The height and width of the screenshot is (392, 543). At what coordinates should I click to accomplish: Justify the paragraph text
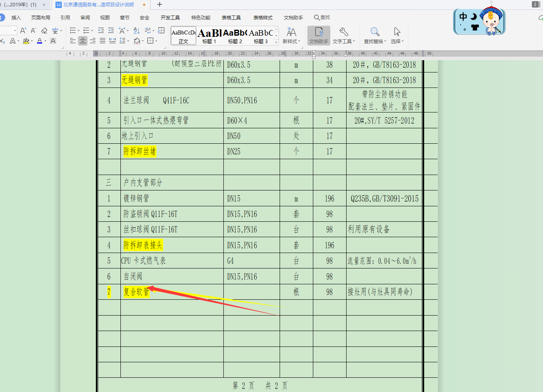(x=103, y=41)
